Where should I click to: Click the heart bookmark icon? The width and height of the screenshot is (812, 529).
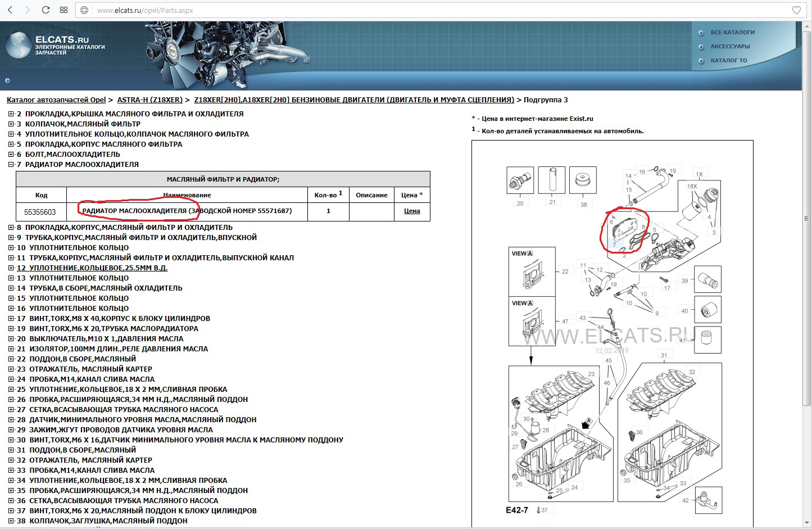coord(796,10)
